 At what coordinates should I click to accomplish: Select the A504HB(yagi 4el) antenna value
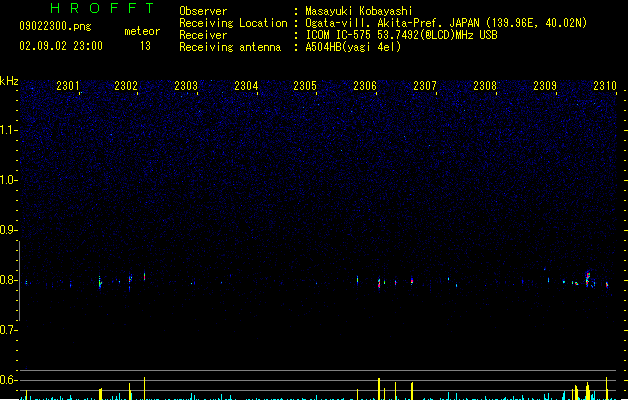click(353, 47)
